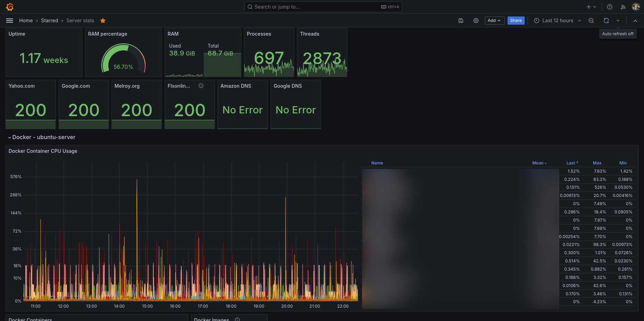Unstar the Server stats dashboard

[x=103, y=21]
